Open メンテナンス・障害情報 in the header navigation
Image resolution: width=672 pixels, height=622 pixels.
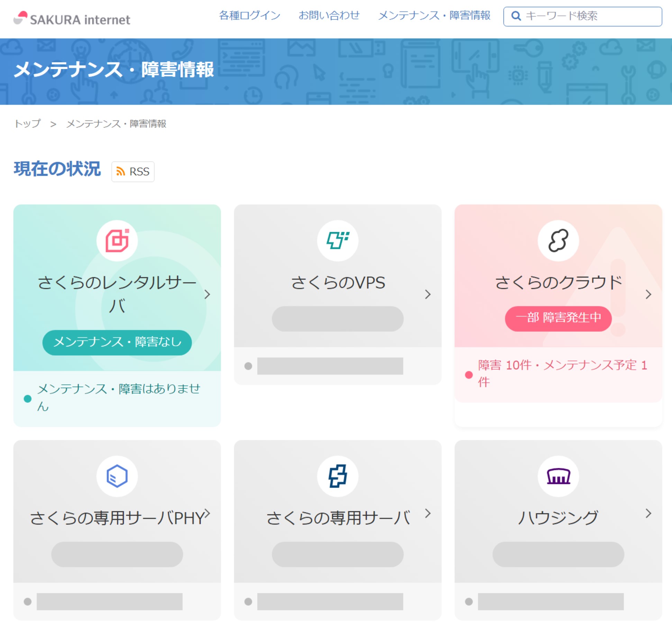[x=434, y=16]
